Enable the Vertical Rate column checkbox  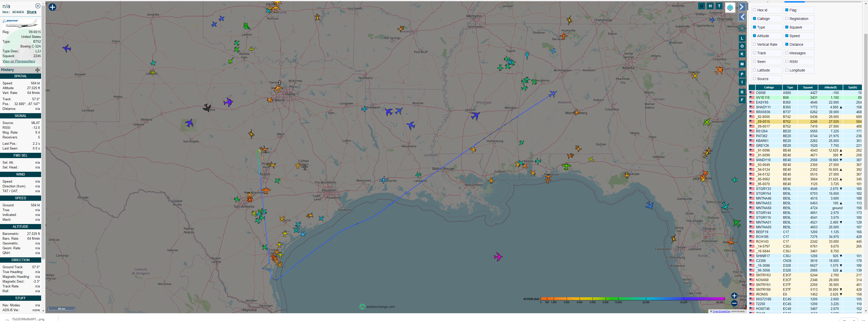(755, 44)
